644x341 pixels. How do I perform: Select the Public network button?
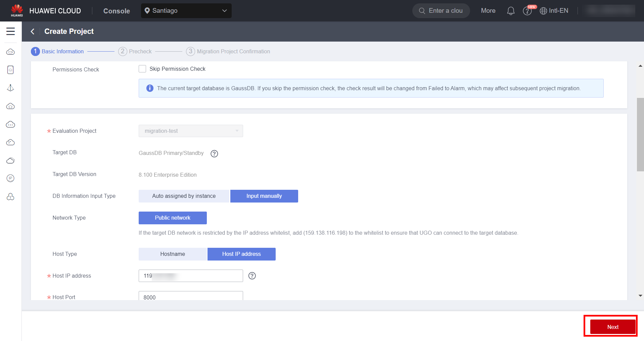coord(173,218)
